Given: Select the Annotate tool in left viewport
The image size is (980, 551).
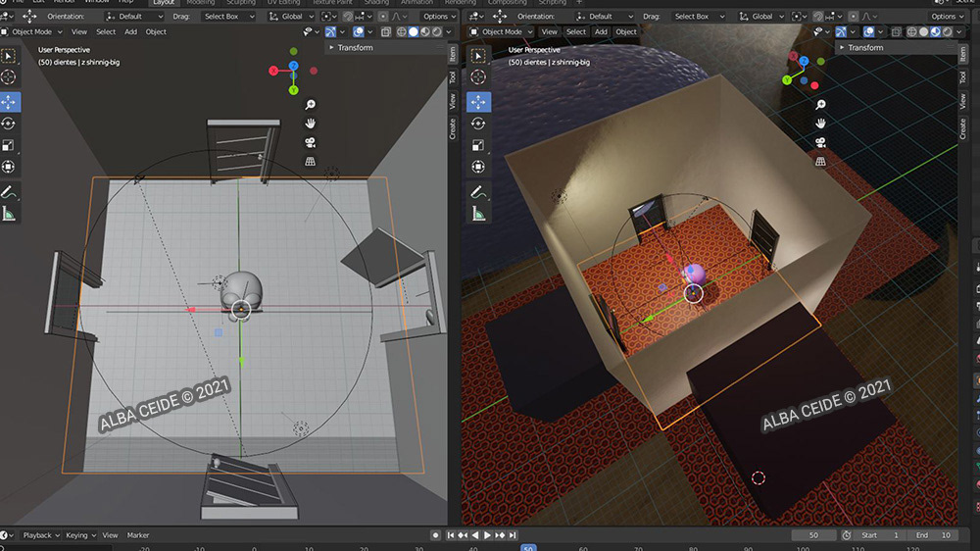Looking at the screenshot, I should 9,192.
